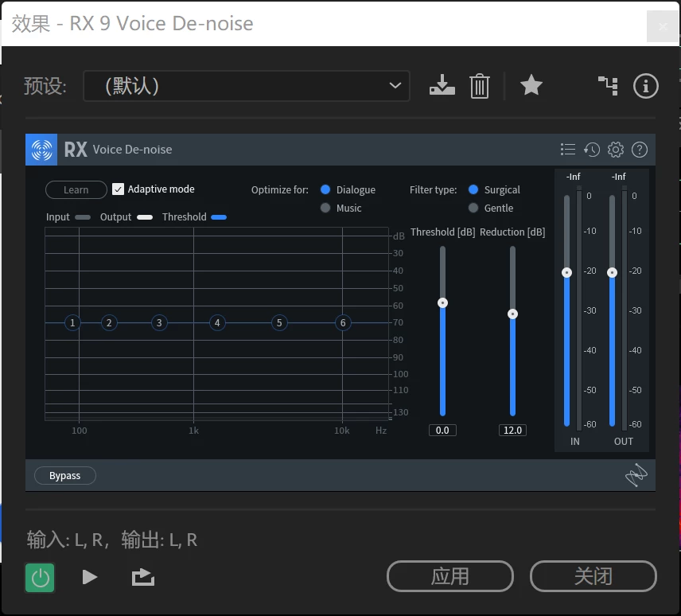Select threshold node 6 on the graph
The height and width of the screenshot is (616, 681).
(343, 323)
